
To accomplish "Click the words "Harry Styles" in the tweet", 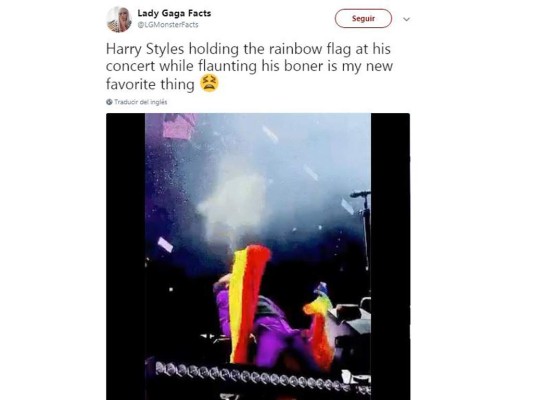I will tap(145, 49).
